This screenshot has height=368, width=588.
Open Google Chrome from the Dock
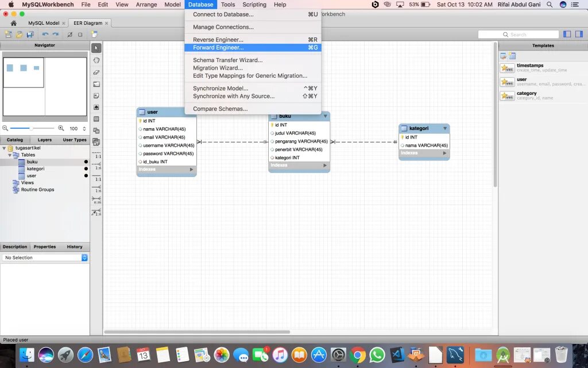[x=358, y=354]
